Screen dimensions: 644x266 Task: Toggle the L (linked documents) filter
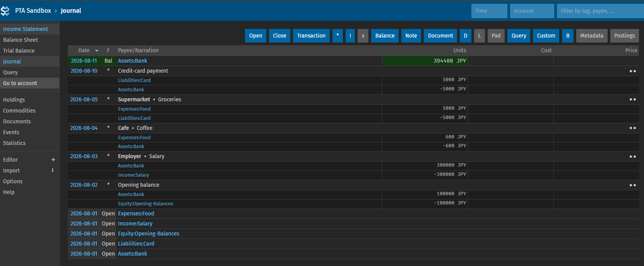coord(479,36)
